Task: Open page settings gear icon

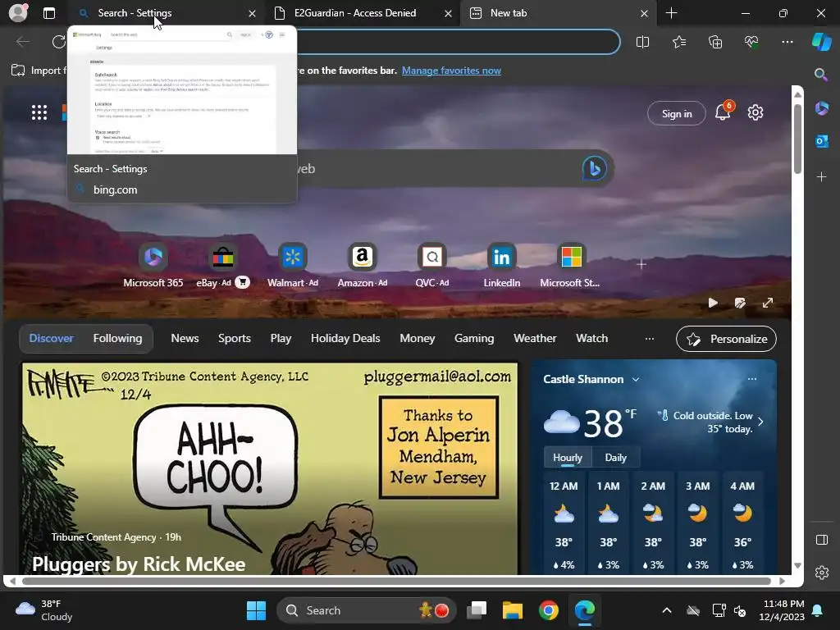Action: (x=756, y=112)
